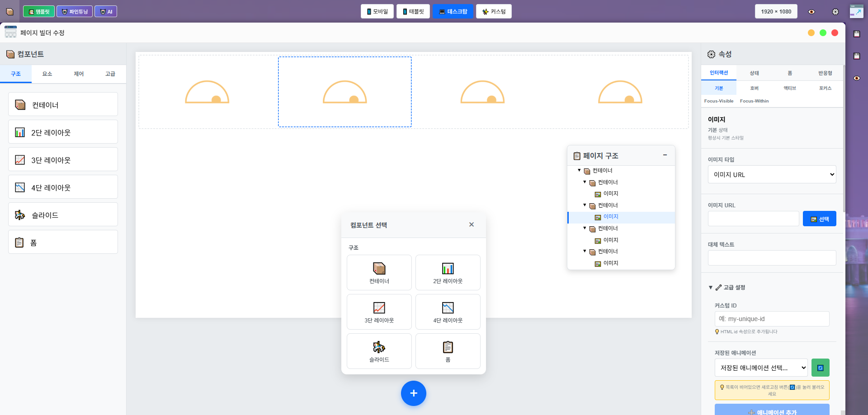Select the 4단 레이아웃 tile in the popup
Viewport: 868px width, 415px height.
pos(448,312)
